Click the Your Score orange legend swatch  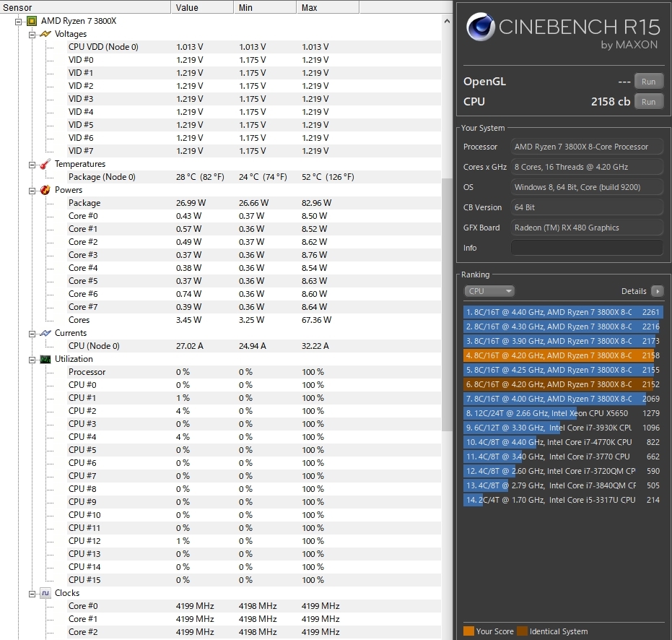(x=468, y=631)
